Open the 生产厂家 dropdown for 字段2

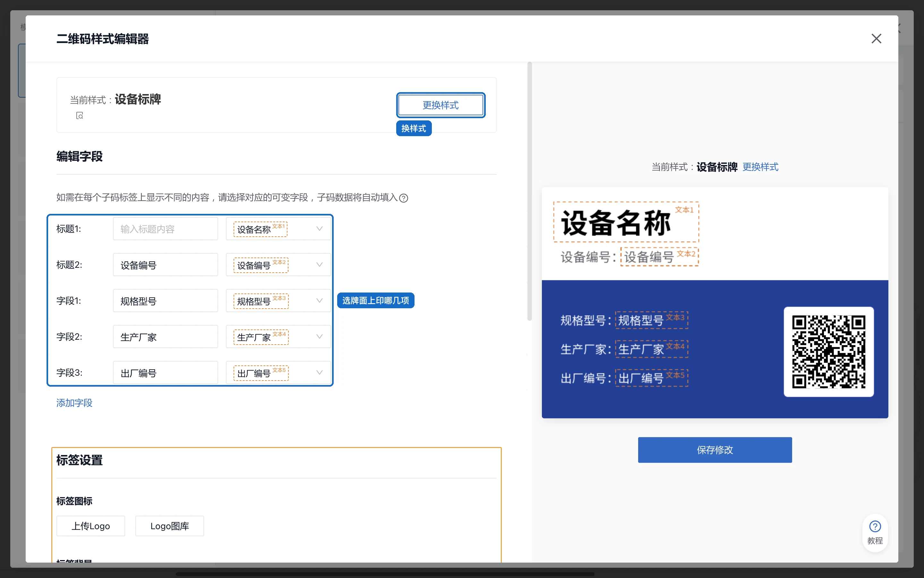tap(278, 337)
